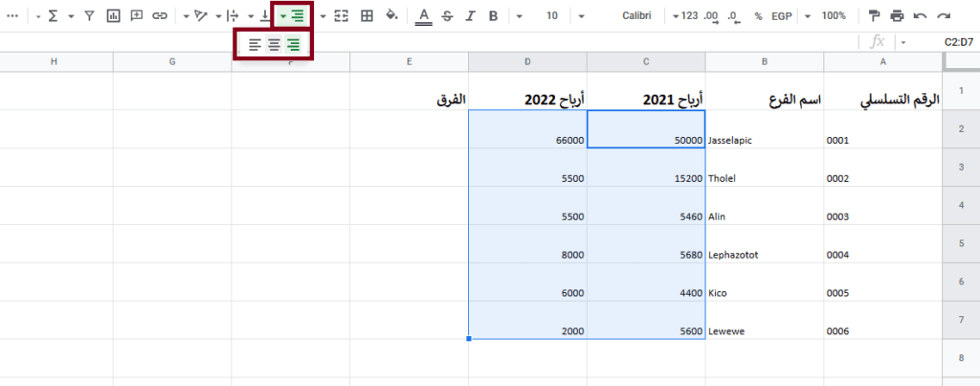
Task: Click the left-pointing curved arrow icon
Action: 920,15
